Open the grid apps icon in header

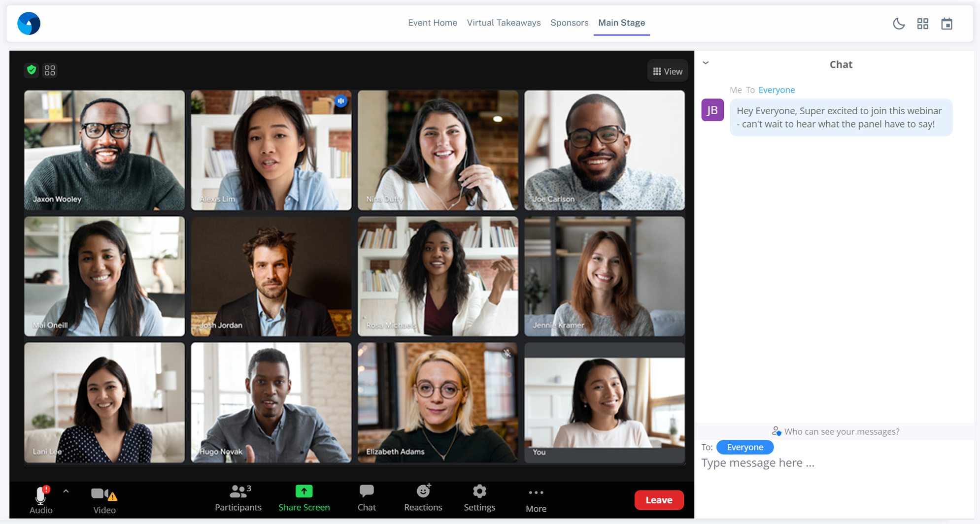point(923,24)
